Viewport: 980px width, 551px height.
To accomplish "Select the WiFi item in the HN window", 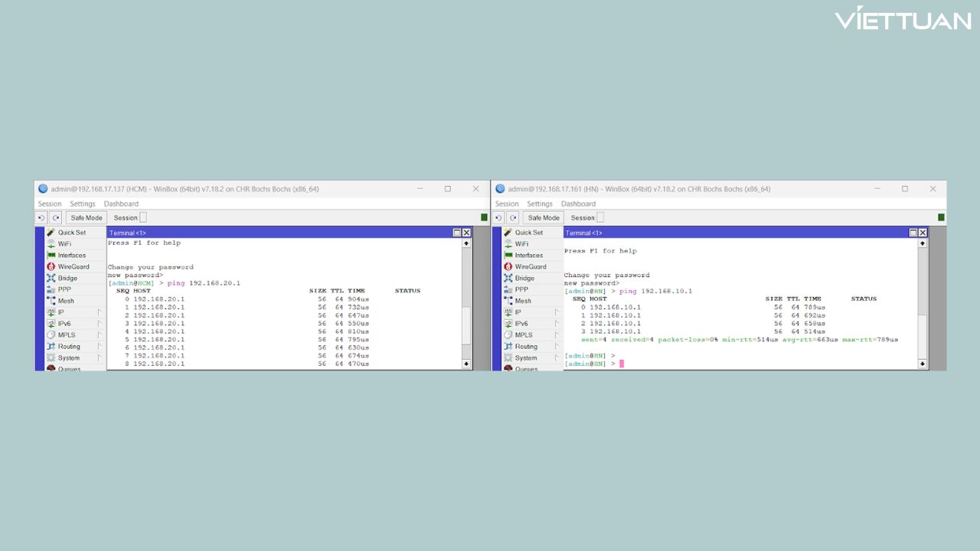I will coord(521,244).
